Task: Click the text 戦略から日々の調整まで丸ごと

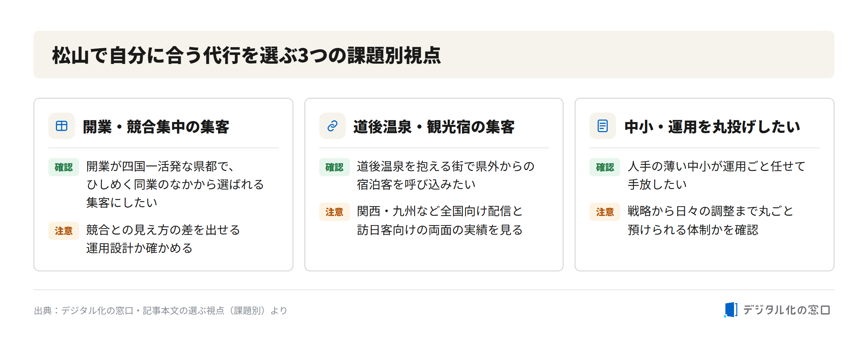Action: (710, 211)
